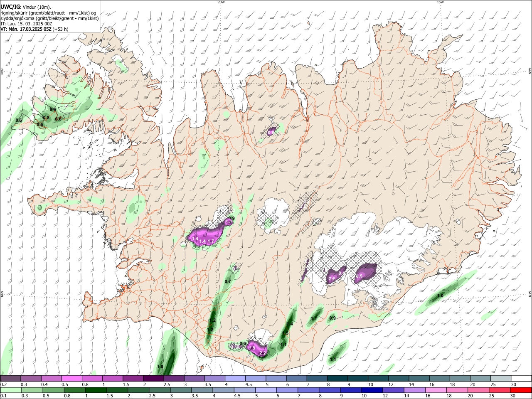Click the '20W' longitude label

point(221,2)
